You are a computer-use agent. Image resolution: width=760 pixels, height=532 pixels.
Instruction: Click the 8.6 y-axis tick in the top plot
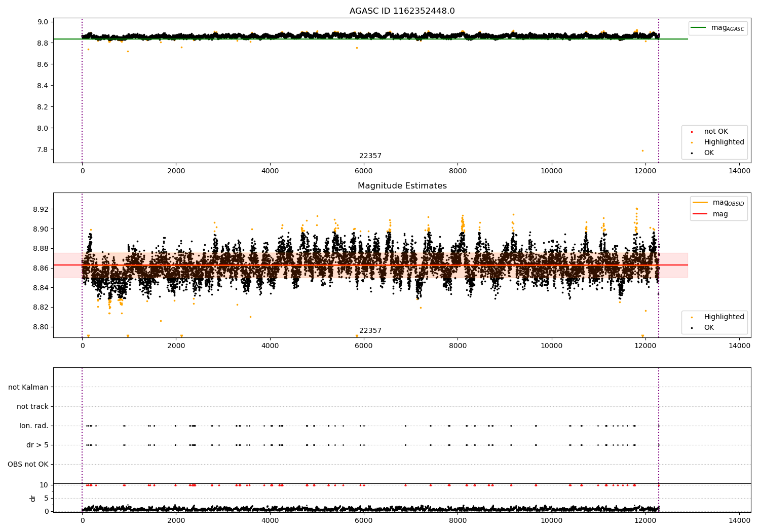click(43, 64)
